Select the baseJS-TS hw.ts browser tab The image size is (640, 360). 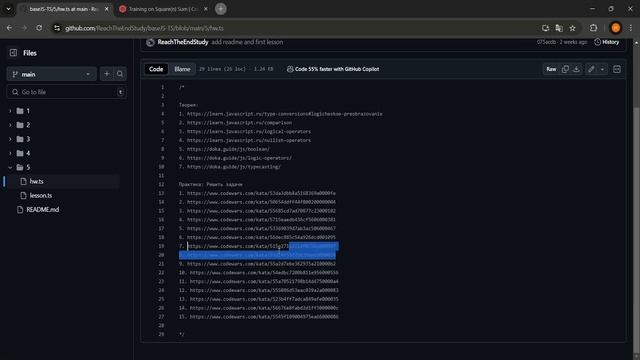tap(64, 9)
